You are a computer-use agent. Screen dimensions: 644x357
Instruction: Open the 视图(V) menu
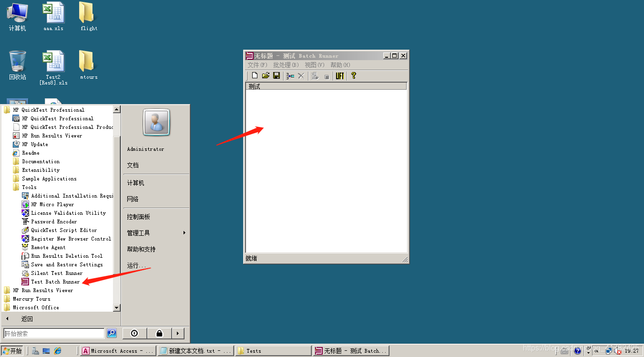315,65
